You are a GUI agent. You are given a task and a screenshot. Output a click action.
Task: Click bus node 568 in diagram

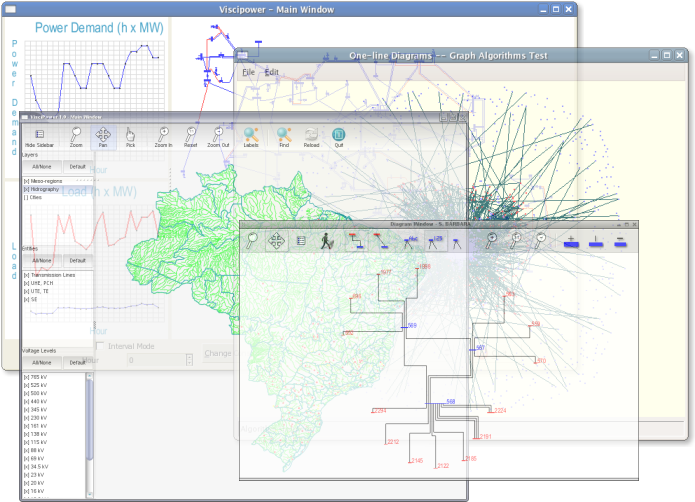(436, 403)
